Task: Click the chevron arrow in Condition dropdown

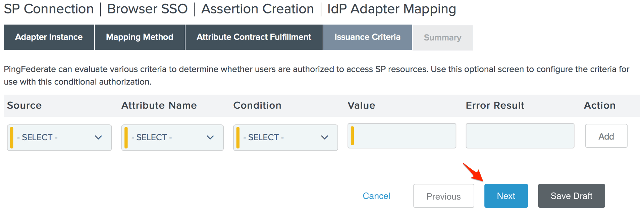Action: pyautogui.click(x=324, y=138)
